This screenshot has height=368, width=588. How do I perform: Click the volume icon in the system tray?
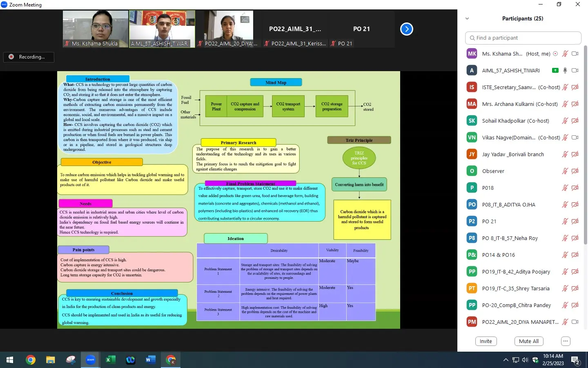tap(525, 360)
